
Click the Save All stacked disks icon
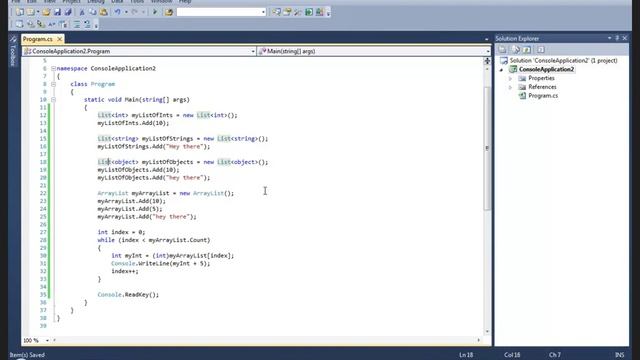(68, 12)
